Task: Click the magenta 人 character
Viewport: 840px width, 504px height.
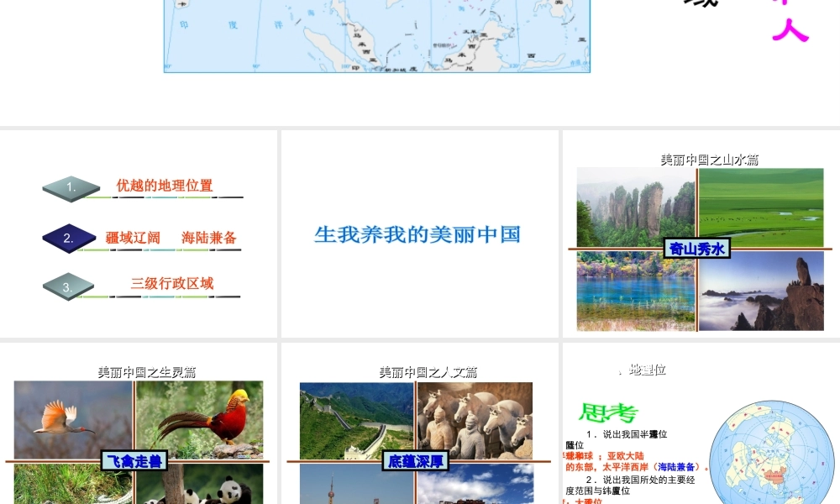Action: coord(790,29)
